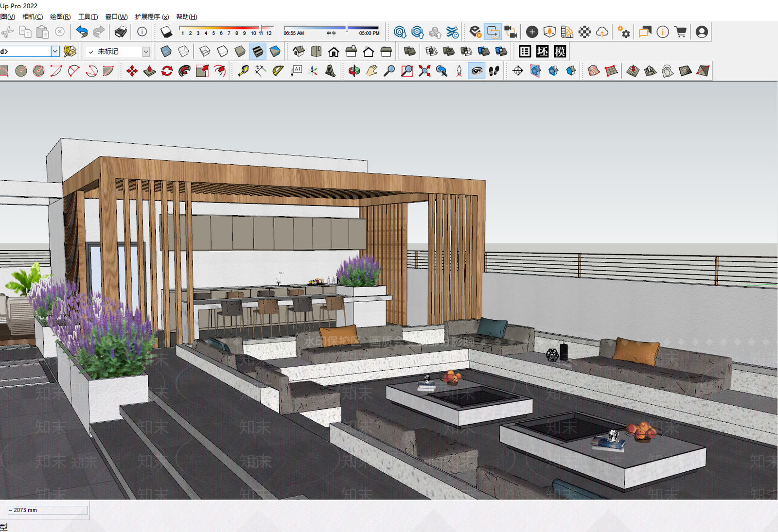Select the Protractor tool

278,71
